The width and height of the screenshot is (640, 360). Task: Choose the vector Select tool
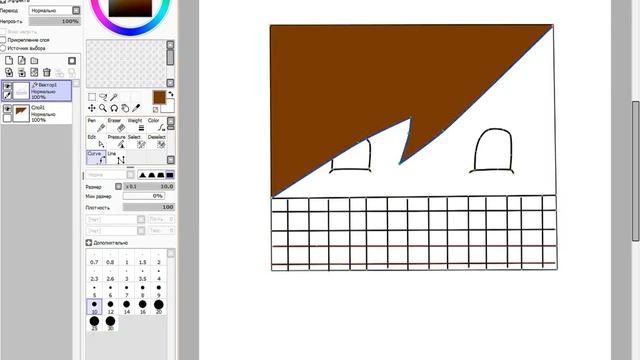point(136,142)
